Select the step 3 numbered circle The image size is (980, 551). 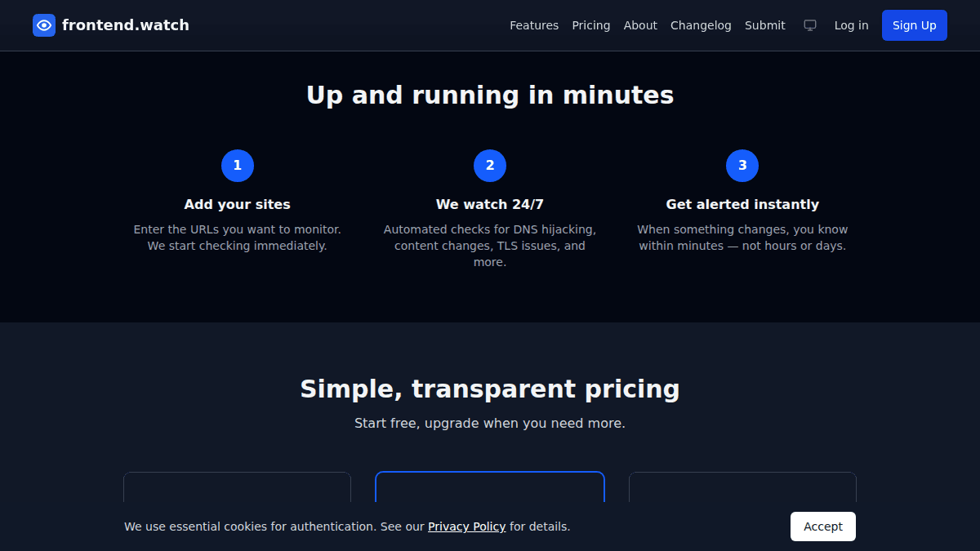[742, 166]
